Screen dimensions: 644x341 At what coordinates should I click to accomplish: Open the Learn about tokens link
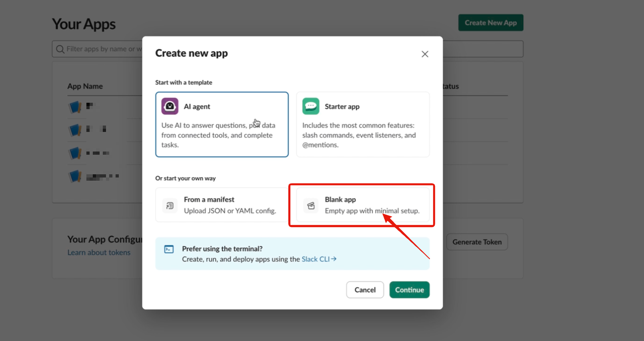[x=99, y=253]
